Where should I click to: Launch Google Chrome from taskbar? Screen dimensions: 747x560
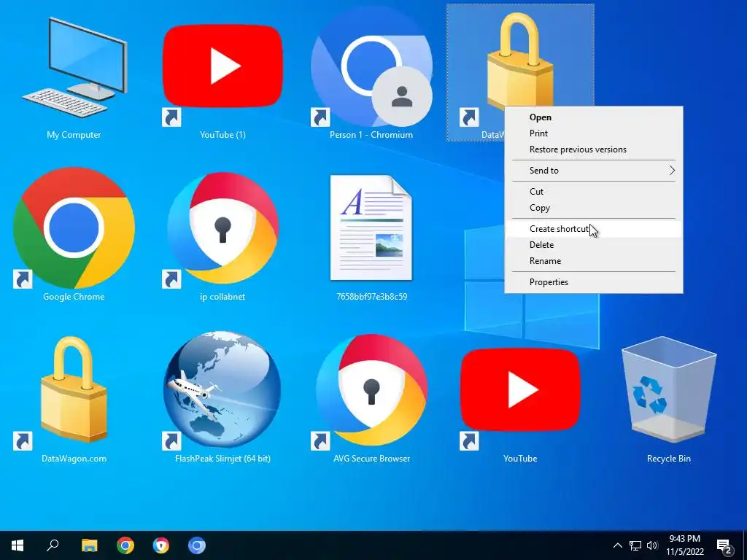[x=125, y=545]
